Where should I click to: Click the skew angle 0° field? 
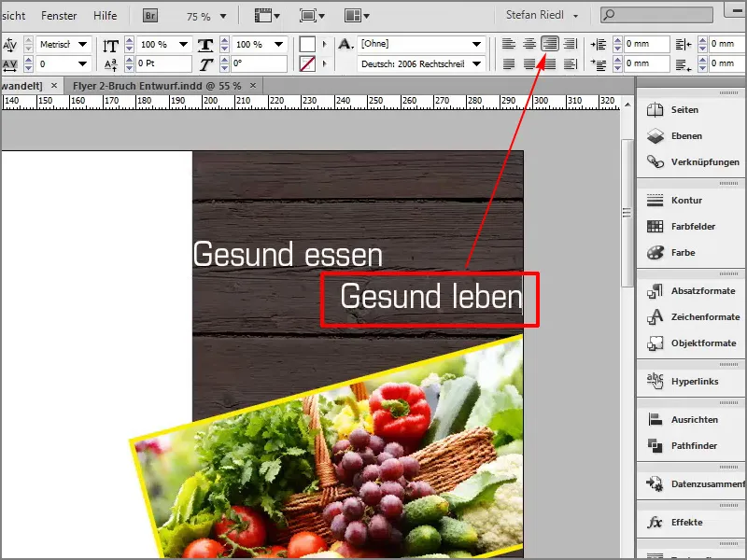(260, 63)
